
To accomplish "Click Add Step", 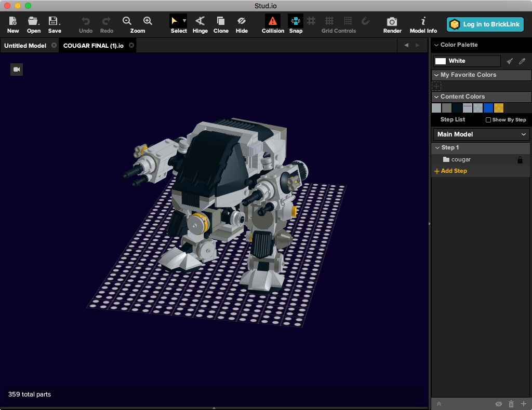I will (451, 171).
